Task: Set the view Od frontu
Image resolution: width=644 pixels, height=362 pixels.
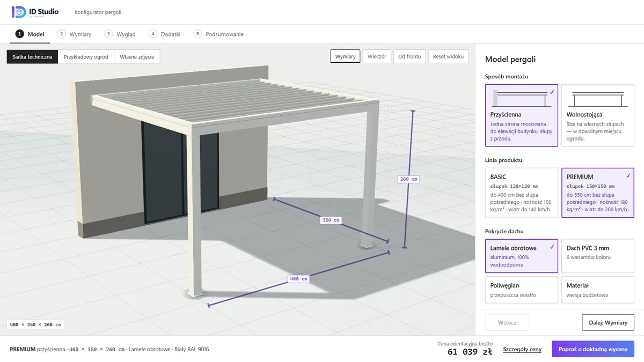Action: click(409, 56)
